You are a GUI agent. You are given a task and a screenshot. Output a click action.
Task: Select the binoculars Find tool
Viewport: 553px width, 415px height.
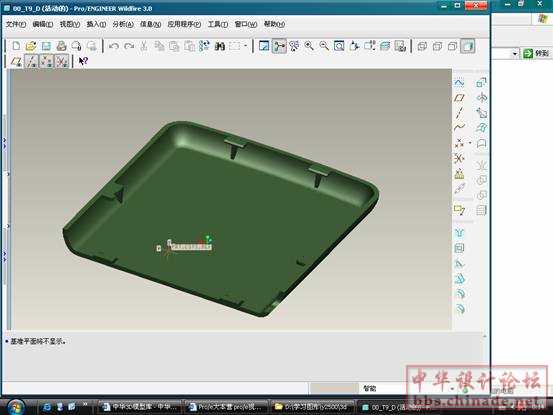pyautogui.click(x=220, y=46)
